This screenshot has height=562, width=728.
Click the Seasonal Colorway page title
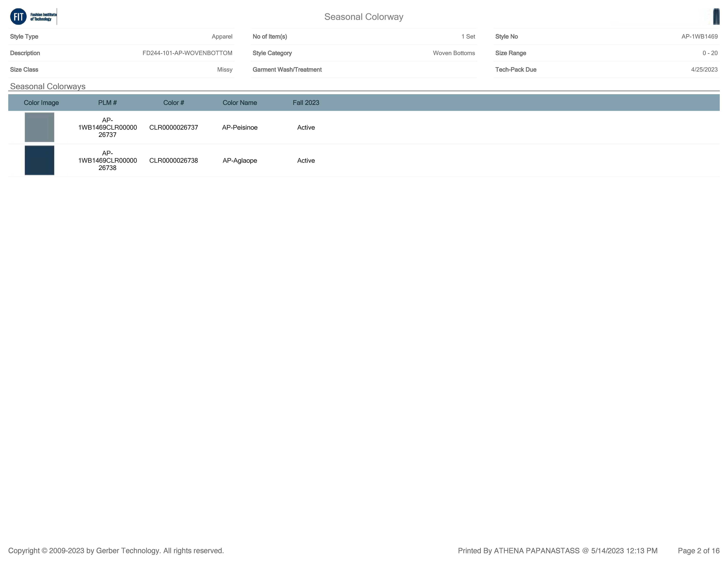coord(364,17)
